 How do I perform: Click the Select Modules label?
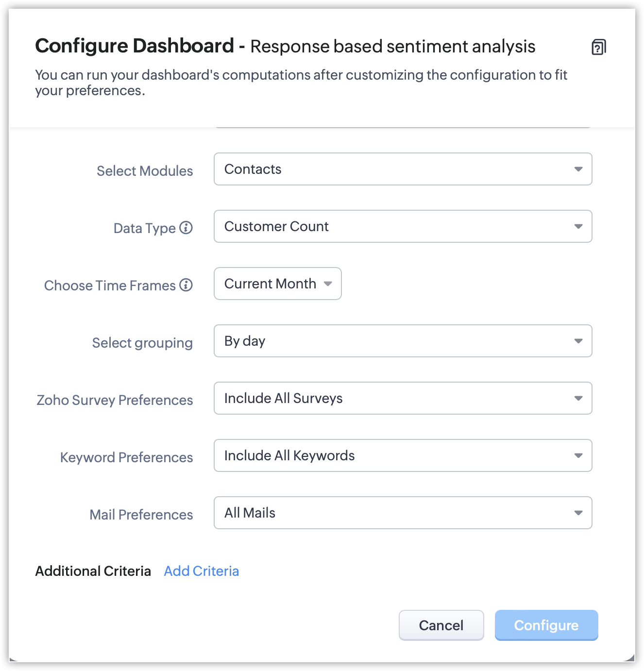point(145,171)
